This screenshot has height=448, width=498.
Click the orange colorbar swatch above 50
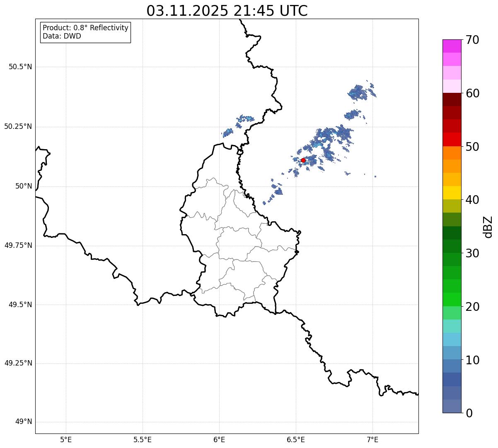click(x=452, y=153)
